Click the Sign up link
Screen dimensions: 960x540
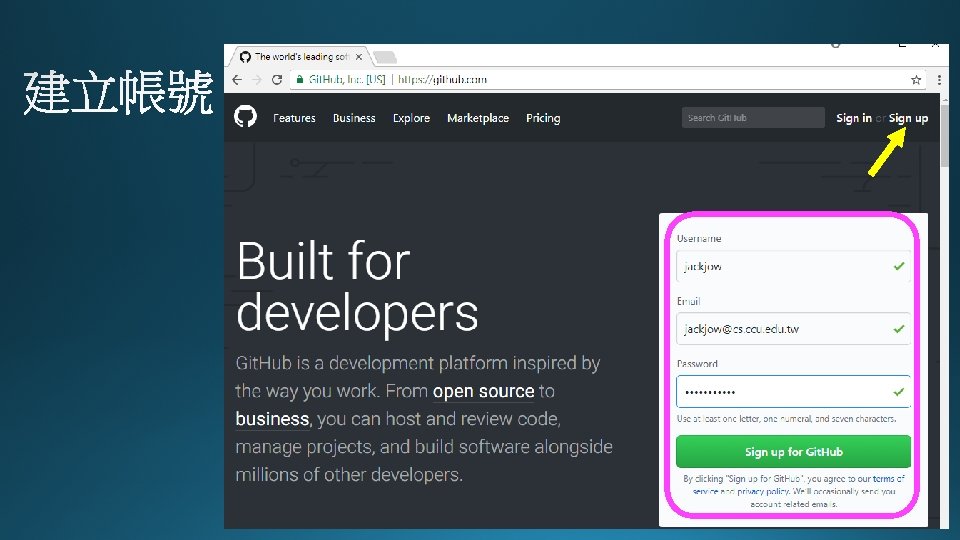coord(909,118)
